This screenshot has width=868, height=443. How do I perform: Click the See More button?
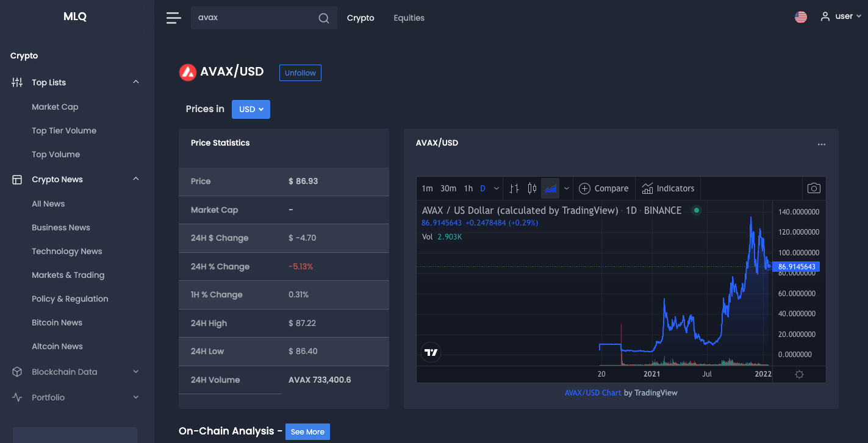[307, 431]
